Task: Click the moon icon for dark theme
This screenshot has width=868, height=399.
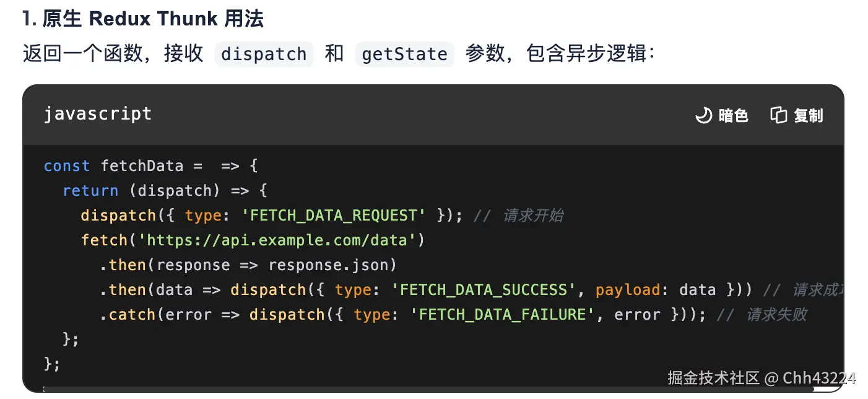Action: click(704, 115)
